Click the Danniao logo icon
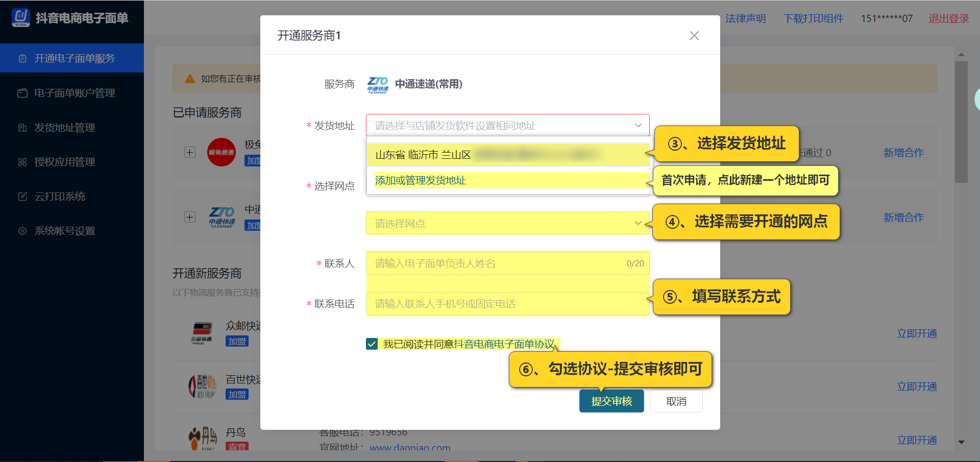 point(203,438)
